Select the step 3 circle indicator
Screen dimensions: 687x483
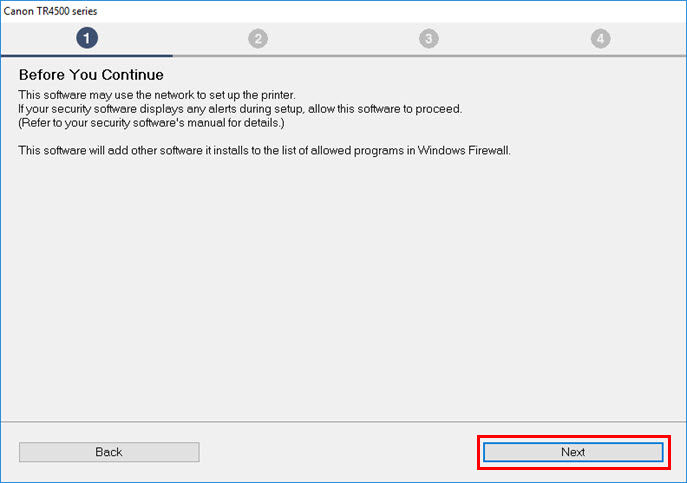[x=428, y=38]
